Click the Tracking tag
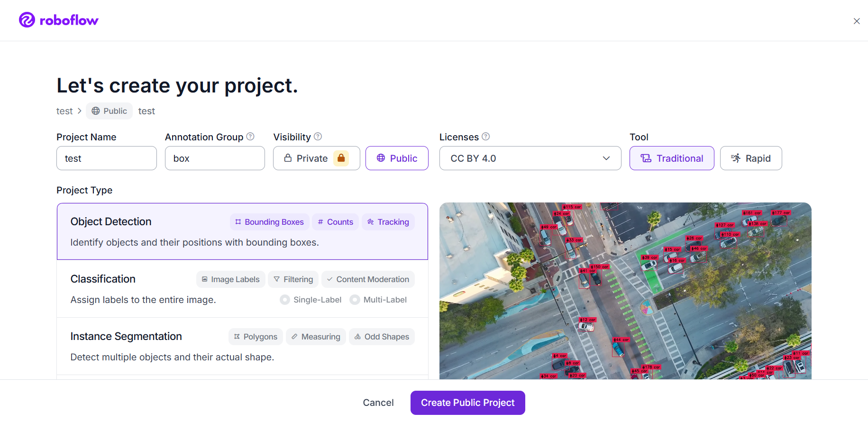This screenshot has width=868, height=422. point(388,222)
